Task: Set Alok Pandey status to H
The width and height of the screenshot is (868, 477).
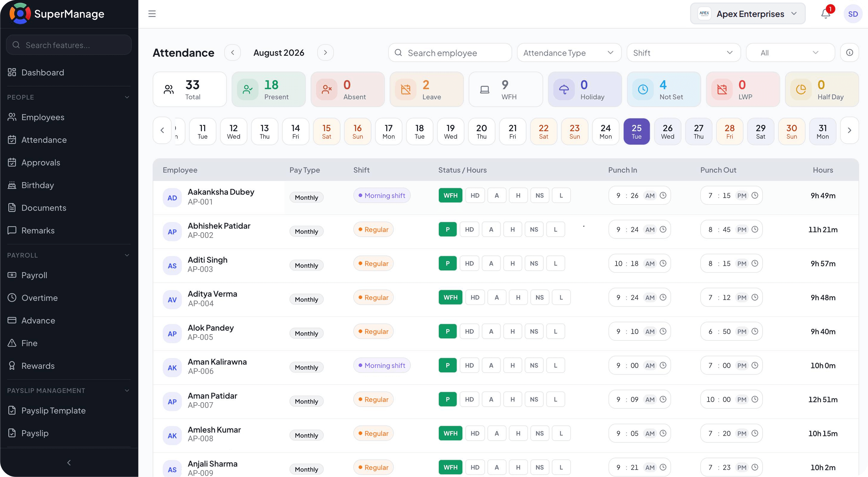Action: coord(513,331)
